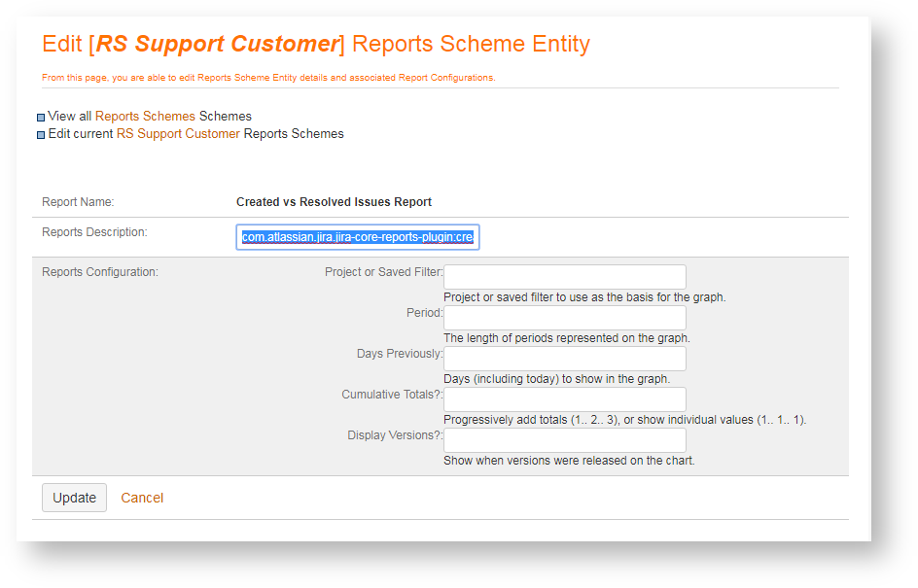Click the Period label
Viewport: 918px width, 588px height.
pyautogui.click(x=424, y=313)
